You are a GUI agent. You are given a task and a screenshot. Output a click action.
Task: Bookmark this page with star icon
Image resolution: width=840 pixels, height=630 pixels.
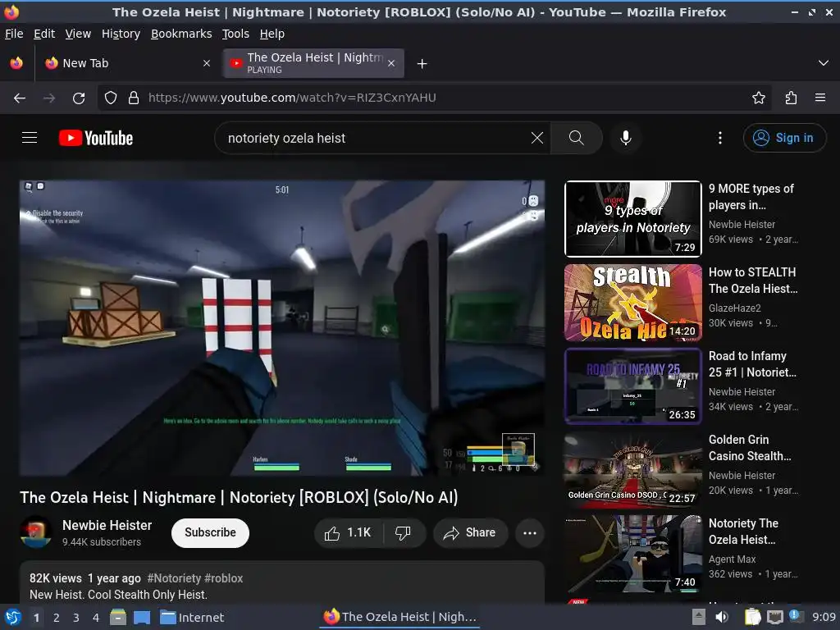click(759, 98)
